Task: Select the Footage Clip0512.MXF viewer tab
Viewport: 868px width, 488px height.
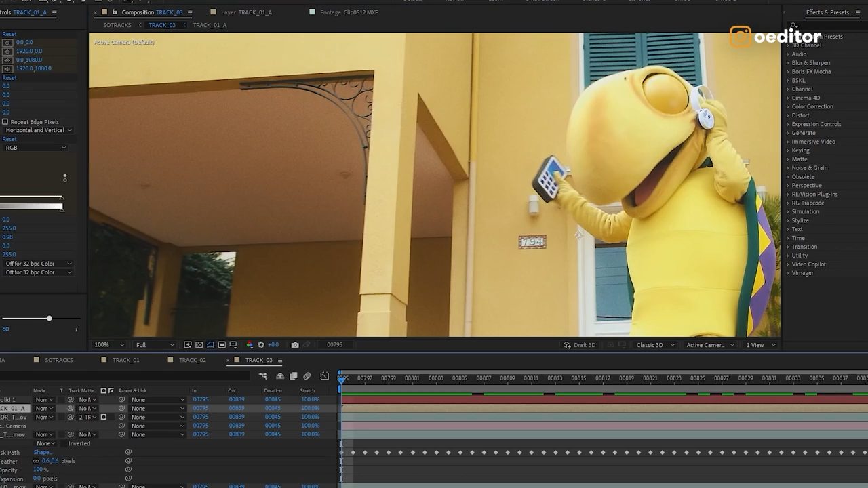Action: point(349,12)
